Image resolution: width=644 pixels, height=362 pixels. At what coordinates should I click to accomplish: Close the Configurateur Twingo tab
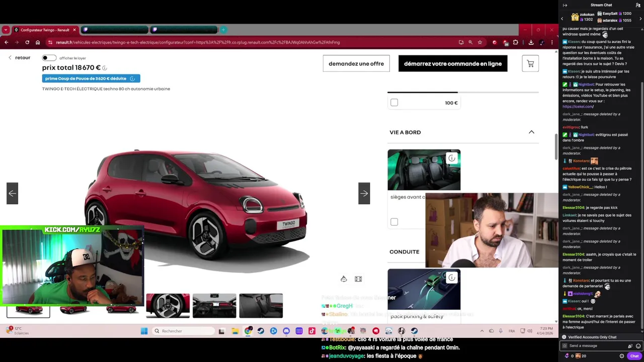click(74, 30)
